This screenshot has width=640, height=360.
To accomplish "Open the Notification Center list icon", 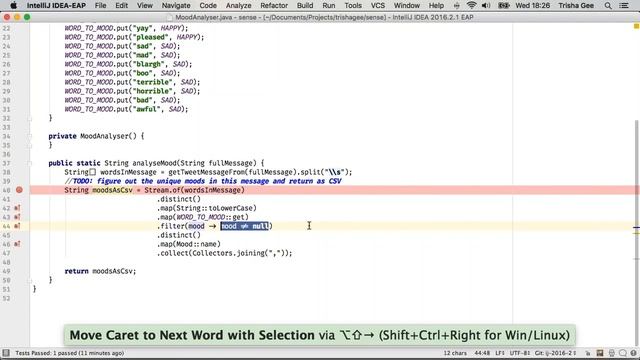I will coord(624,5).
